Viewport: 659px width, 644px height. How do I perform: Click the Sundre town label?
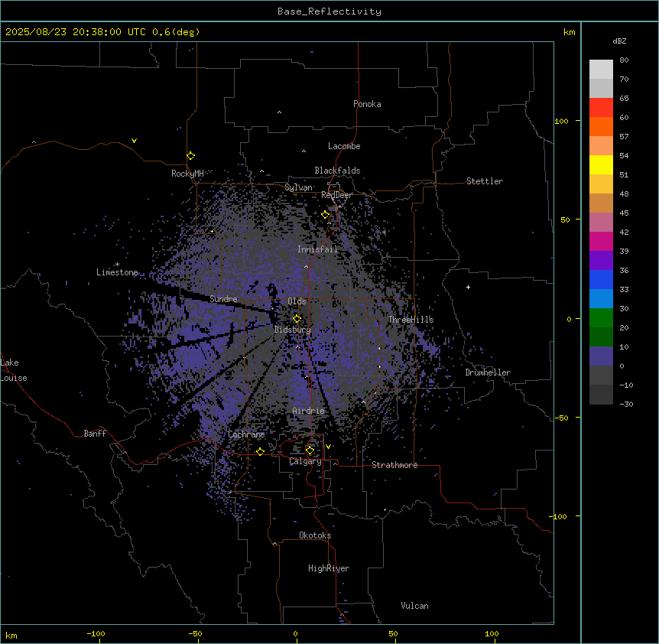(223, 299)
